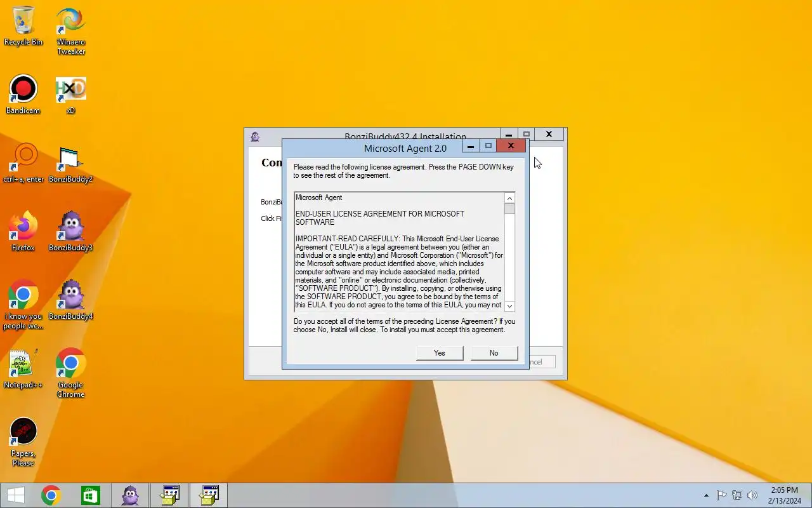The image size is (812, 508).
Task: Select the 'ctrl+a, enter' desktop shortcut
Action: (x=23, y=163)
